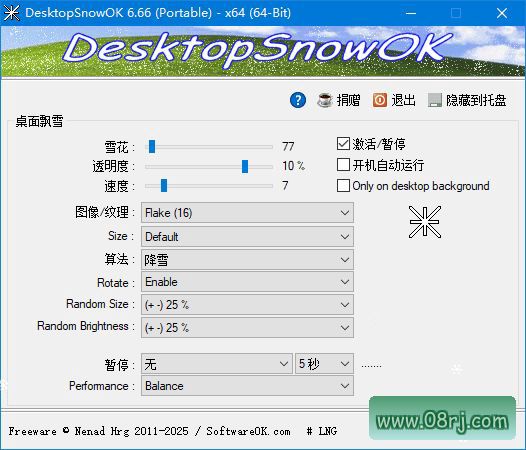Click the large snowflake preview image

pos(425,222)
